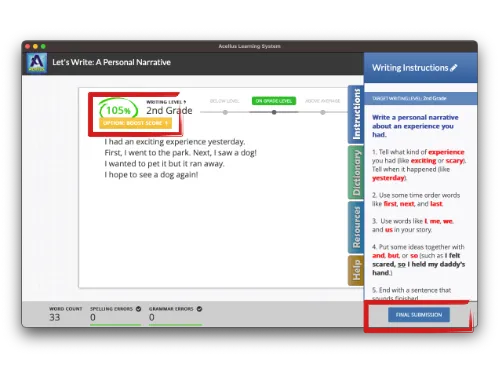This screenshot has width=500, height=379.
Task: Click the 105% score circle
Action: [x=118, y=110]
